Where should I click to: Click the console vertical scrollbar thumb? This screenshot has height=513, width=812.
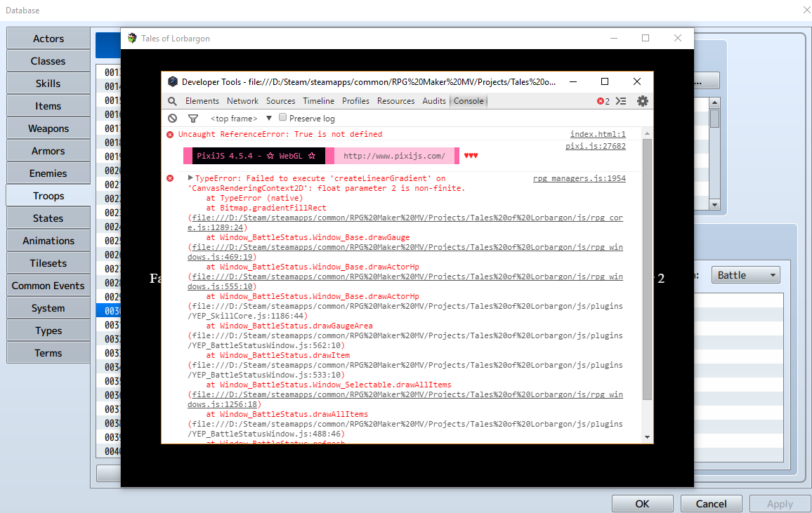point(647,269)
